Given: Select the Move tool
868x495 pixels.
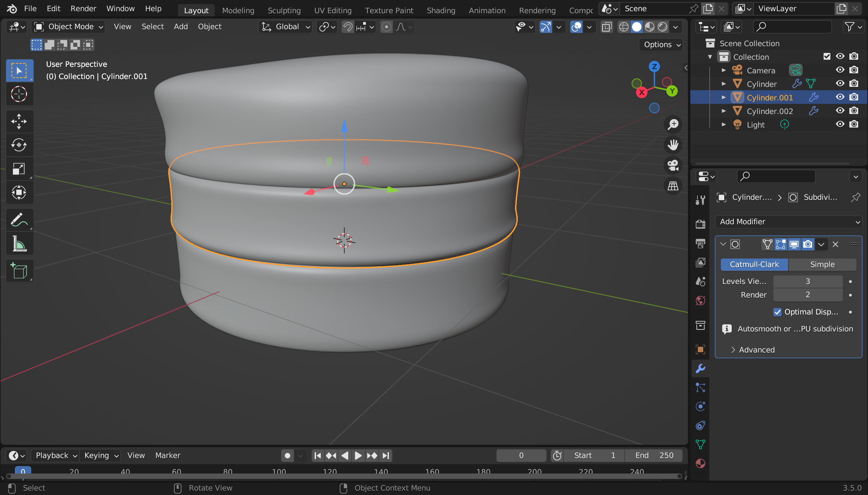Looking at the screenshot, I should (19, 121).
